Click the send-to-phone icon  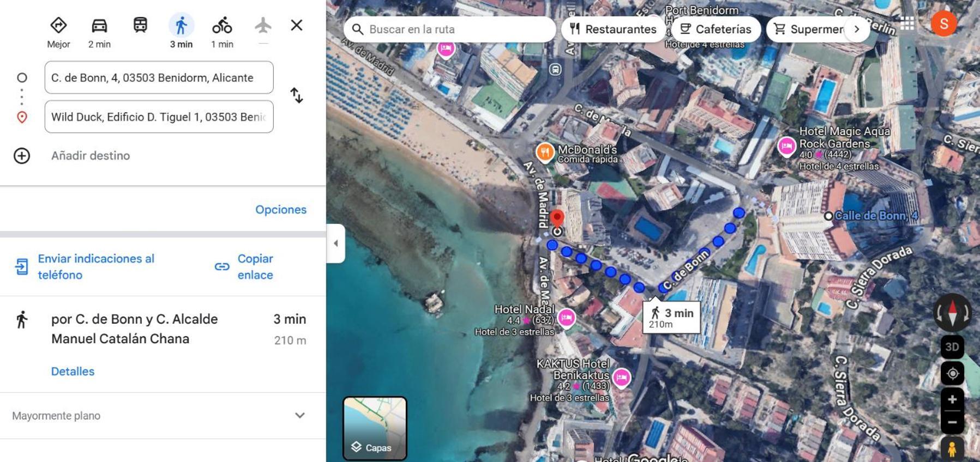[21, 266]
